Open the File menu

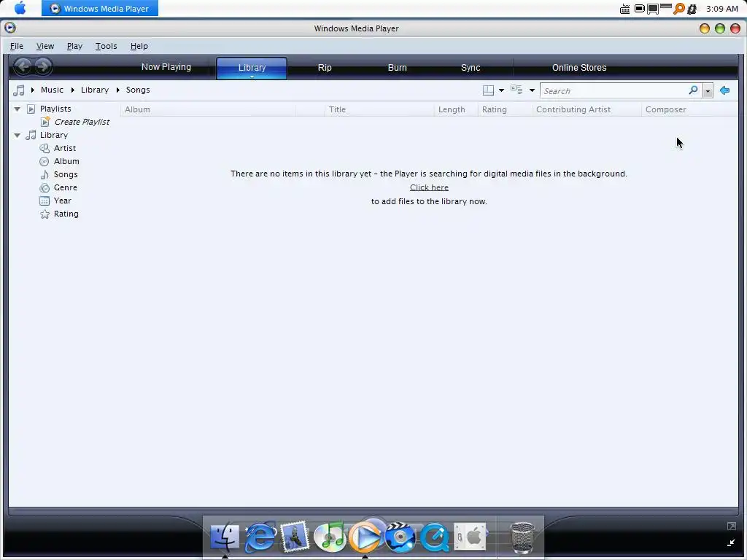(x=17, y=46)
